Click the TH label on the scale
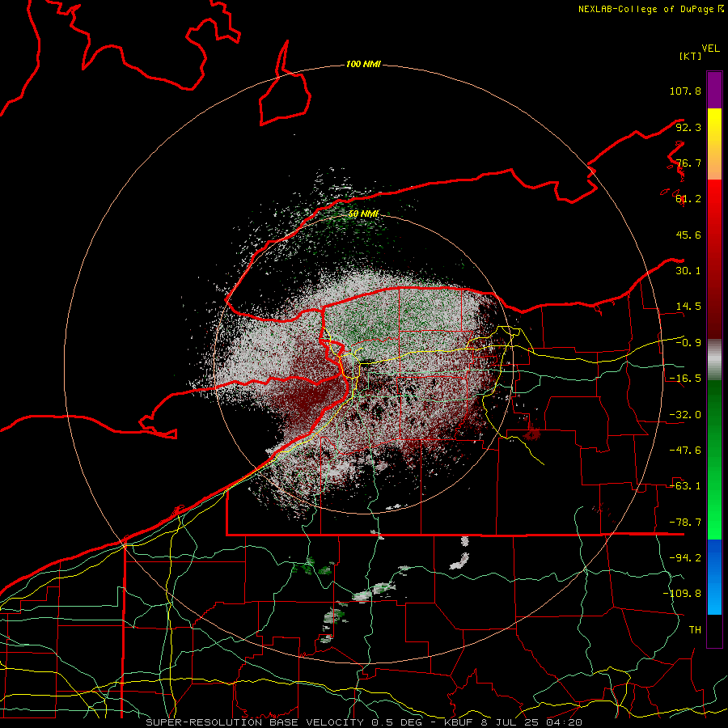The width and height of the screenshot is (728, 728). [695, 630]
